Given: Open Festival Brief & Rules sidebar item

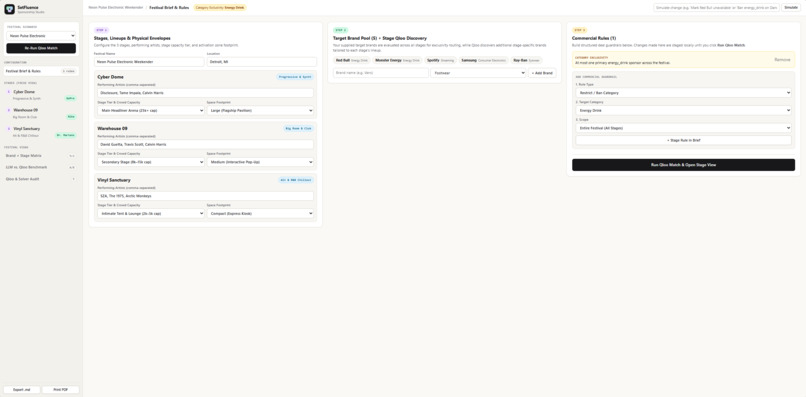Looking at the screenshot, I should point(41,71).
